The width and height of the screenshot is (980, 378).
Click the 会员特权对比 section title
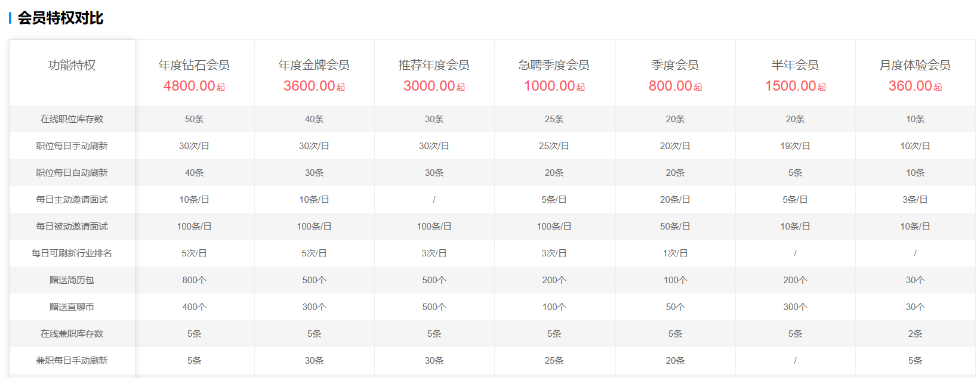[60, 18]
